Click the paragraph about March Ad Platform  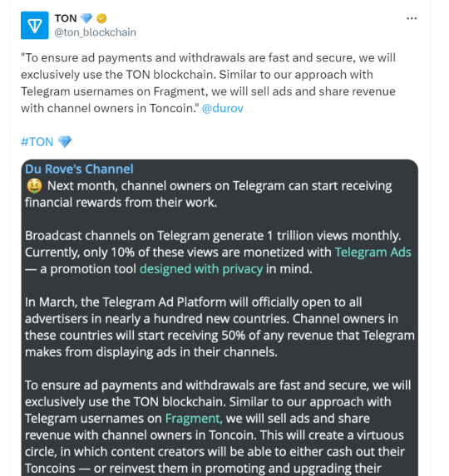(x=220, y=327)
